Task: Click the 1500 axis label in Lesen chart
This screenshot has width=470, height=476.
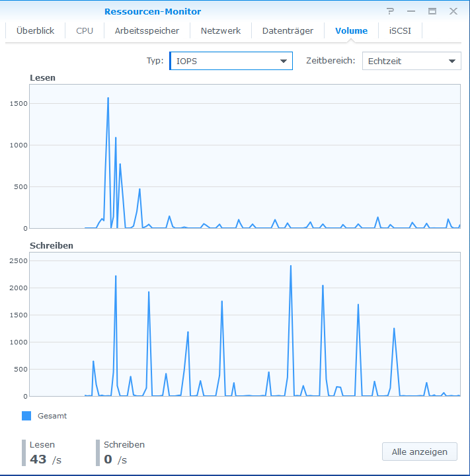Action: 19,104
